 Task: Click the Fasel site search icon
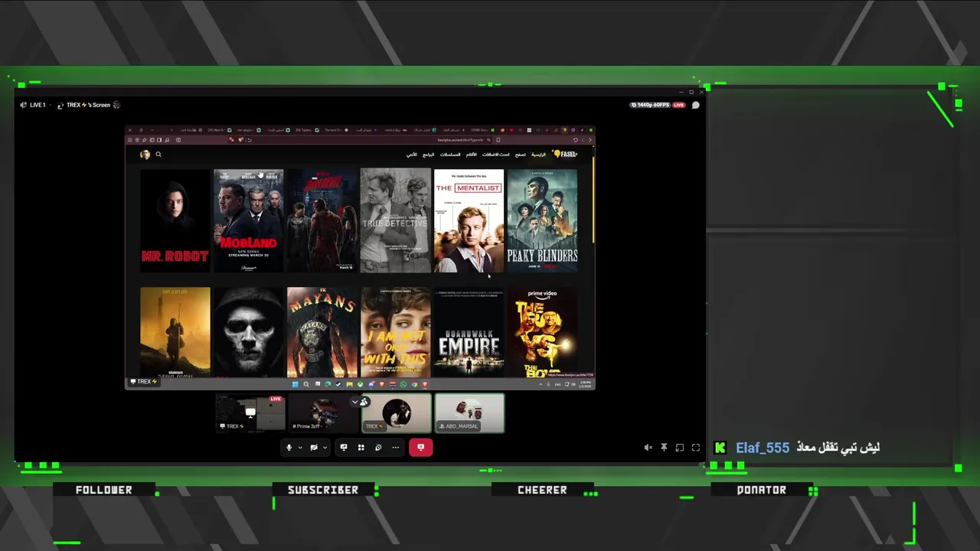[158, 155]
